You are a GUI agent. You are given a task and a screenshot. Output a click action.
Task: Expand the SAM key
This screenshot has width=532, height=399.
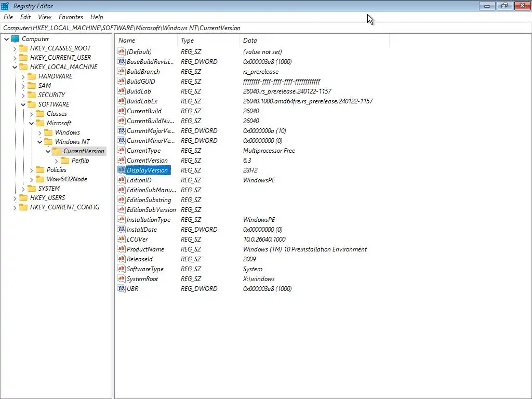(x=23, y=86)
